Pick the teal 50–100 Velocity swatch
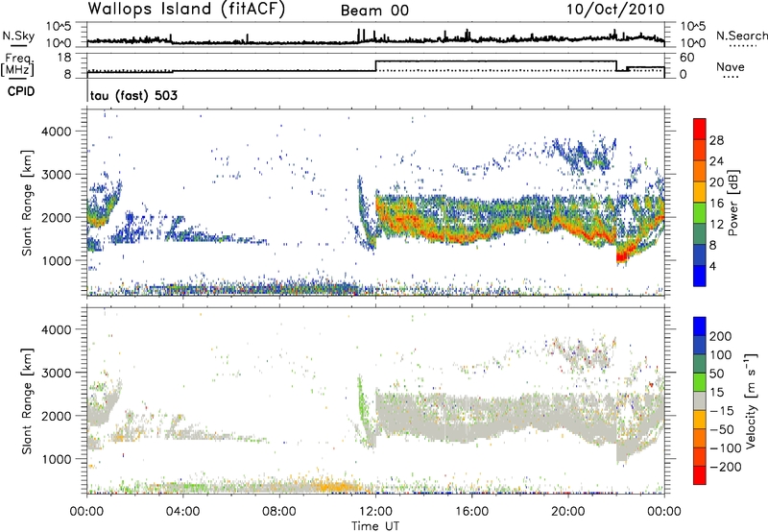The image size is (768, 532). tap(700, 364)
